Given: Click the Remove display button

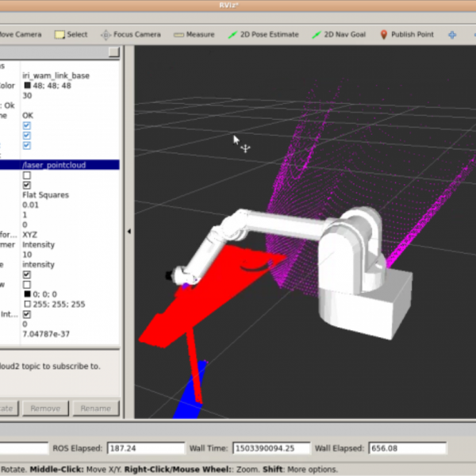Looking at the screenshot, I should pos(45,409).
